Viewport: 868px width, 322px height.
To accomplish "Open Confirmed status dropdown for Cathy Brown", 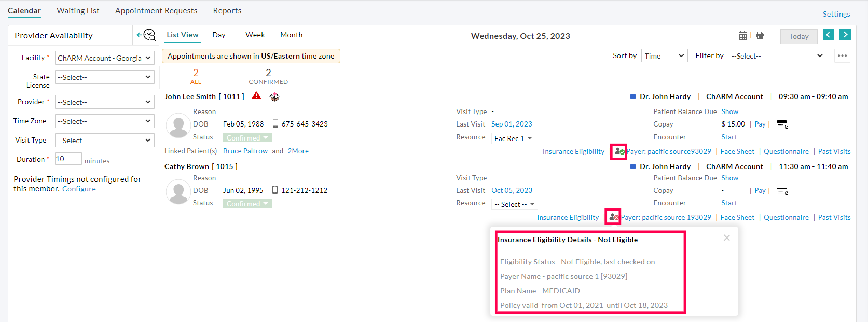I will (x=247, y=204).
